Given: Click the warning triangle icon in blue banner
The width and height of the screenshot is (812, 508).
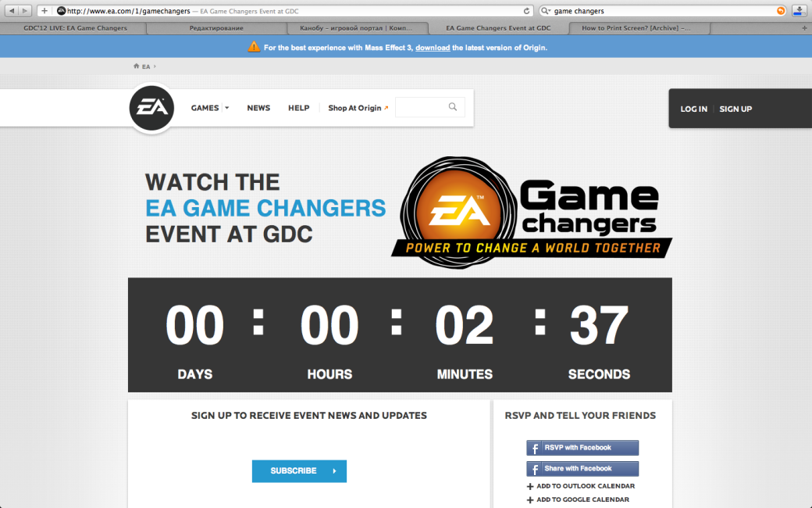Looking at the screenshot, I should (x=254, y=47).
